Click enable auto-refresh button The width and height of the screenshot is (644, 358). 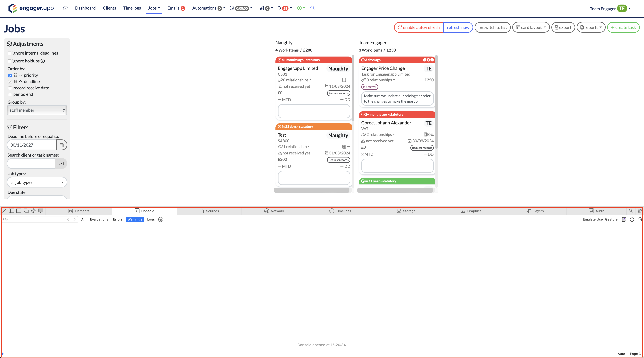pyautogui.click(x=419, y=27)
